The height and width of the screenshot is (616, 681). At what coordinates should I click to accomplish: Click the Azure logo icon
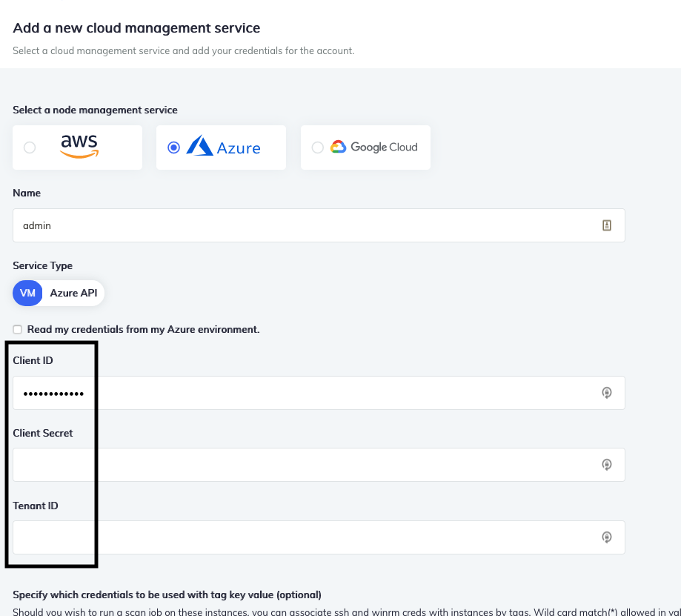tap(199, 146)
